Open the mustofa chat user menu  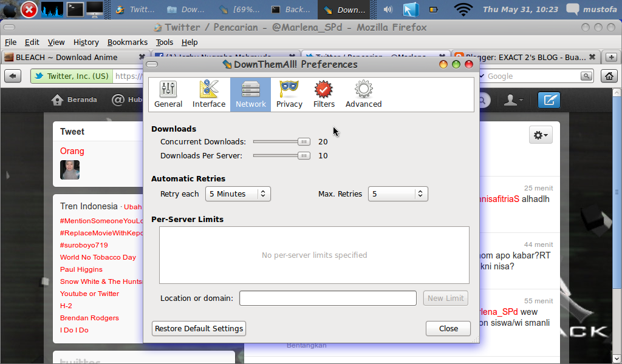[592, 10]
